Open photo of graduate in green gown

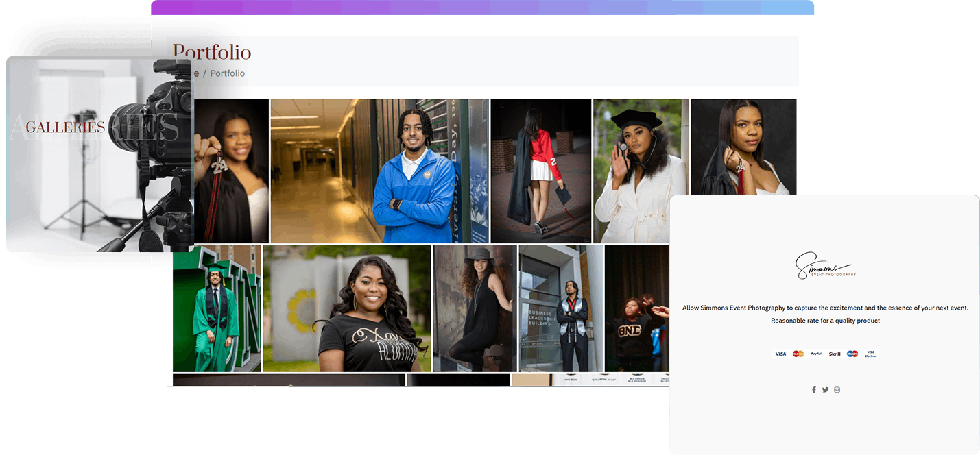click(217, 308)
